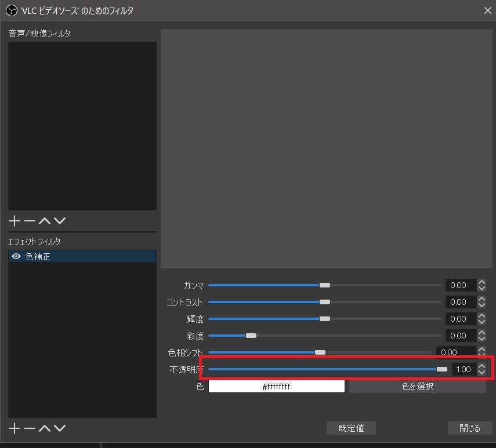Remove selected effect filter with minus icon
The image size is (496, 448).
point(30,428)
